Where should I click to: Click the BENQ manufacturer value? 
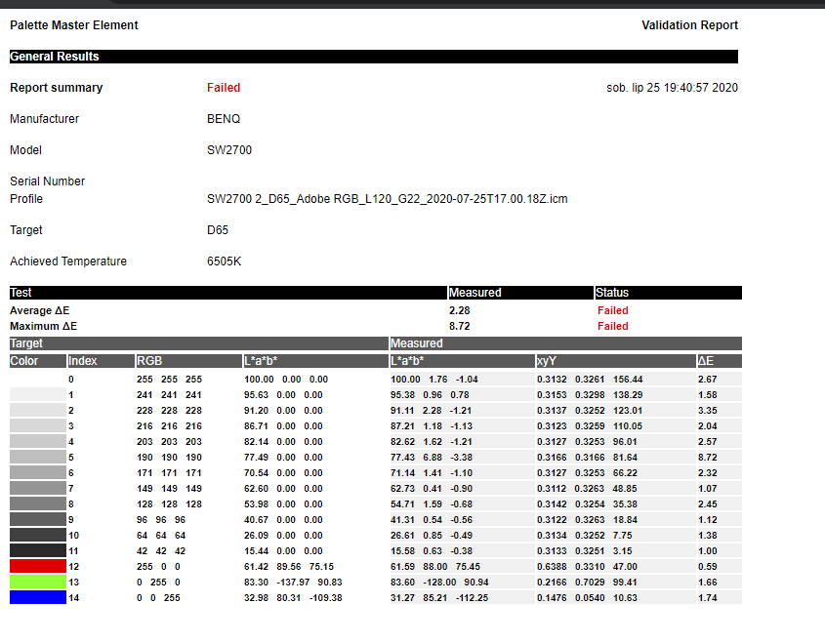224,119
